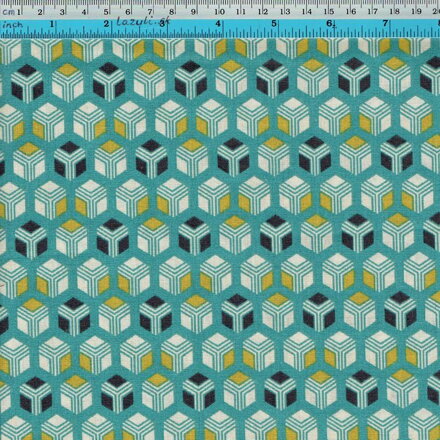
Task: Click the "inch" label on the blue ruler
Action: coord(13,25)
